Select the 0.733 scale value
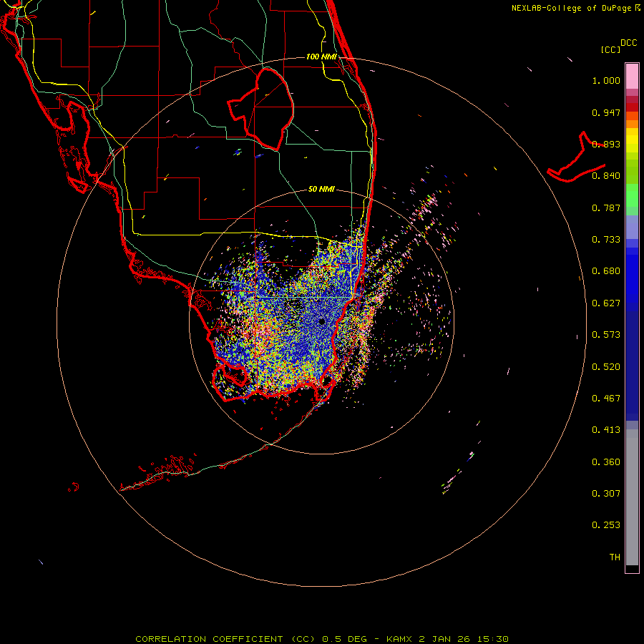This screenshot has width=644, height=644. click(606, 240)
